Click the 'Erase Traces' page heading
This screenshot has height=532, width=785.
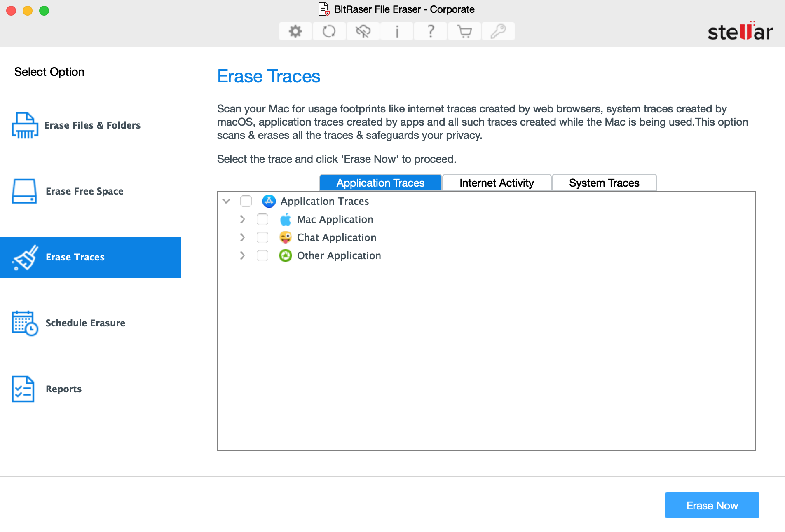[x=269, y=76]
